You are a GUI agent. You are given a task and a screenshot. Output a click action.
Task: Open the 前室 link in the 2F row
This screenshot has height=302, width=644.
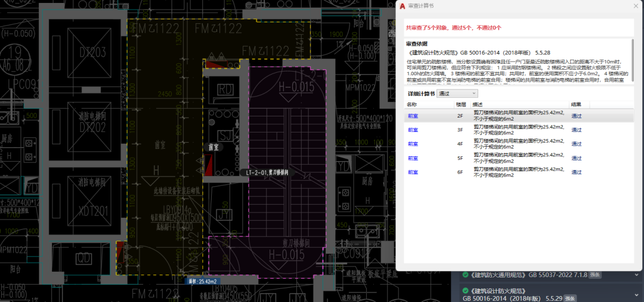point(413,116)
